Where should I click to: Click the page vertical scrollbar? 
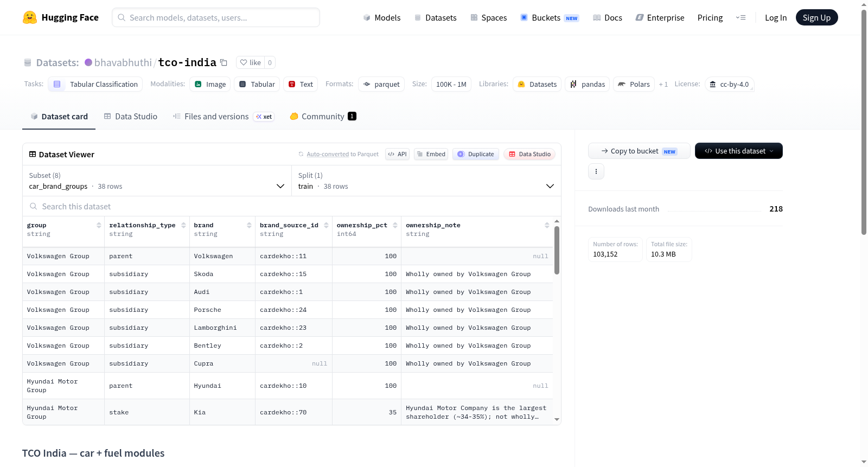(864, 122)
